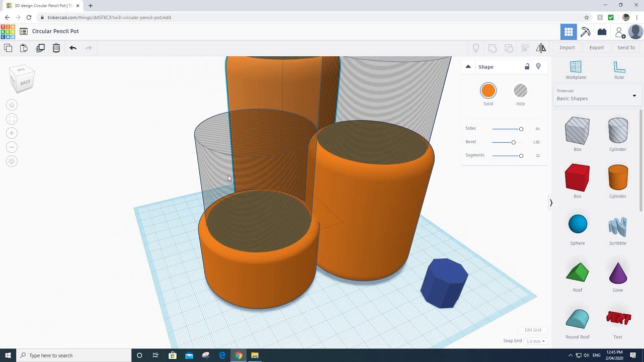The height and width of the screenshot is (362, 644).
Task: Open a new browser tab
Action: tap(91, 6)
